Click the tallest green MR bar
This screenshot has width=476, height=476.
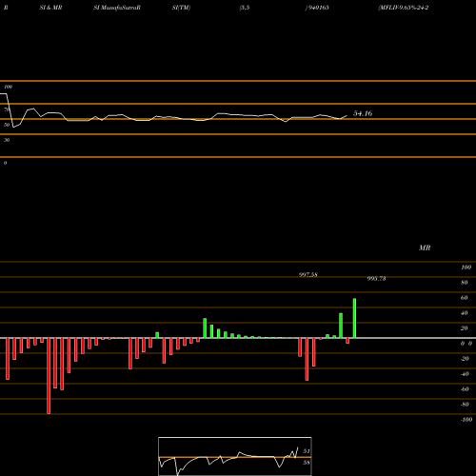(x=354, y=318)
